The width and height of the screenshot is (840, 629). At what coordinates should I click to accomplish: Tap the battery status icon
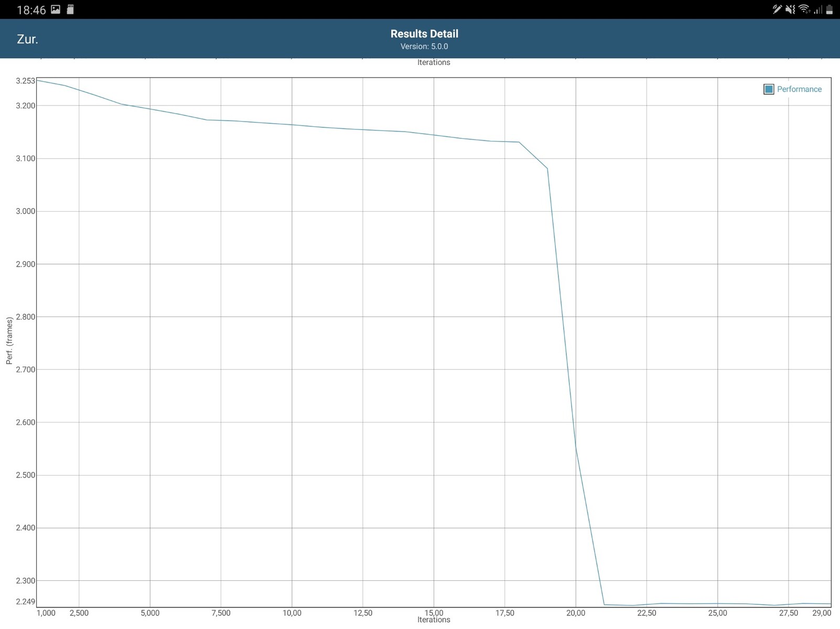tap(830, 9)
